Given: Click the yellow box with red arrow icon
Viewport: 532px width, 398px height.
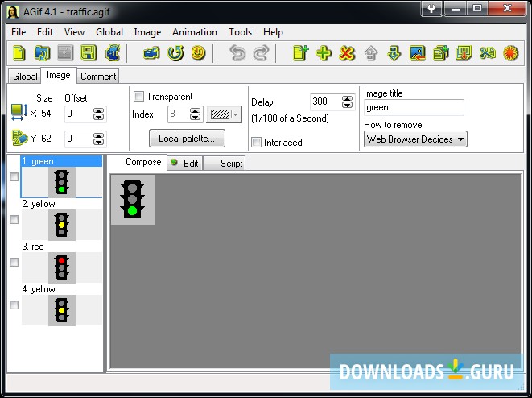Looking at the screenshot, I should [464, 53].
